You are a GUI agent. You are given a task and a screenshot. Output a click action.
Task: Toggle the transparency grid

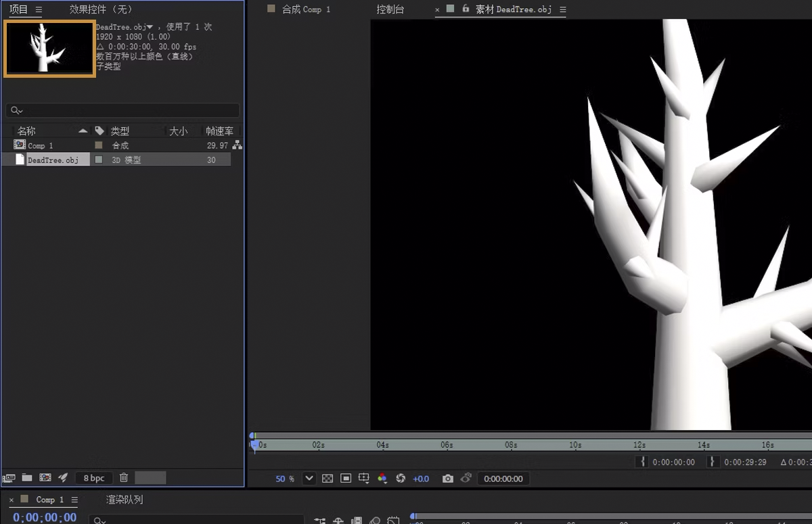click(x=328, y=479)
